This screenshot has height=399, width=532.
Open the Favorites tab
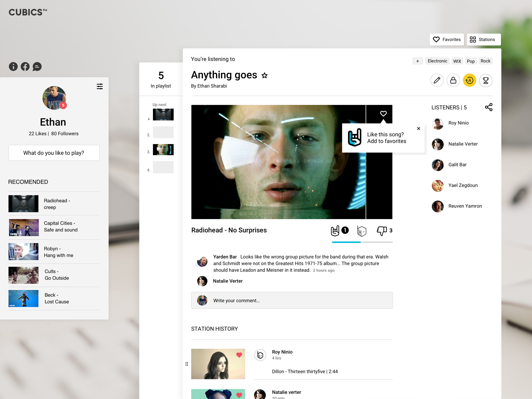click(x=447, y=39)
